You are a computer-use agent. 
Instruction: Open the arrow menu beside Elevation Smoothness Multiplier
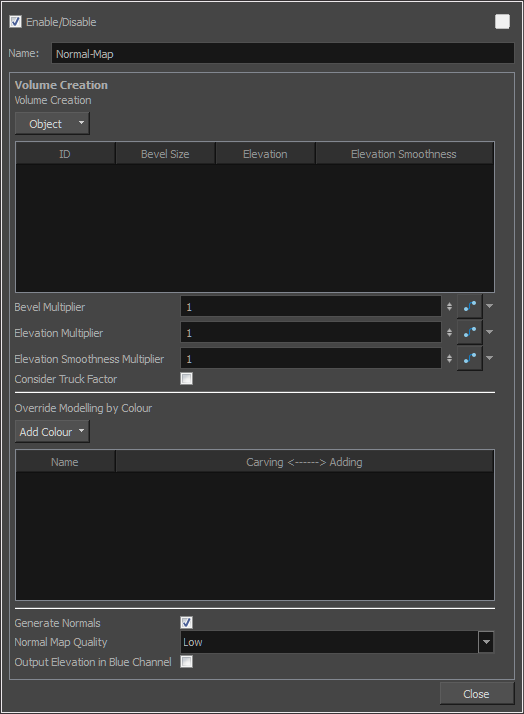point(489,358)
